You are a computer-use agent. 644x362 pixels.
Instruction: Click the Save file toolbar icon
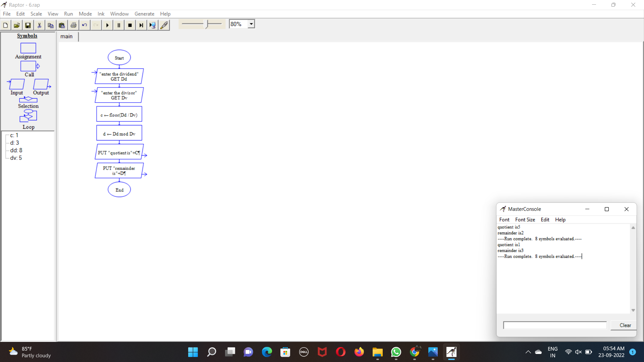[x=28, y=25]
